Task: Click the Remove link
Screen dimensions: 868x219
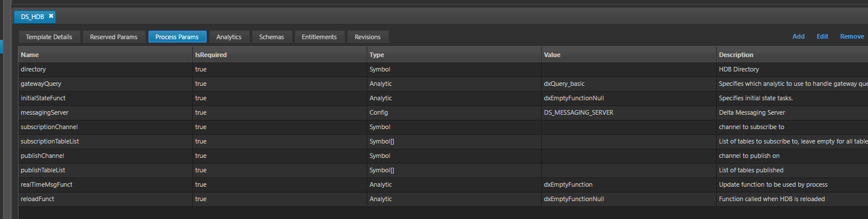Action: click(x=852, y=36)
